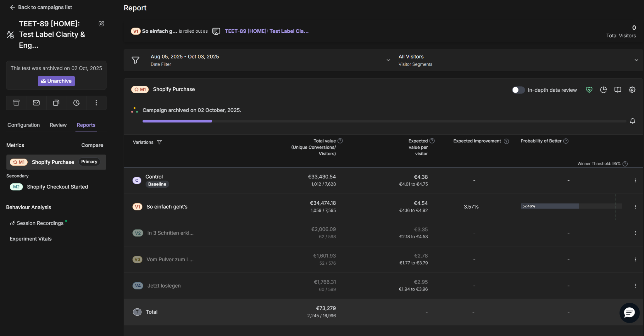Click the archive box icon in the sidebar
Viewport: 644px width, 336px height.
16,103
